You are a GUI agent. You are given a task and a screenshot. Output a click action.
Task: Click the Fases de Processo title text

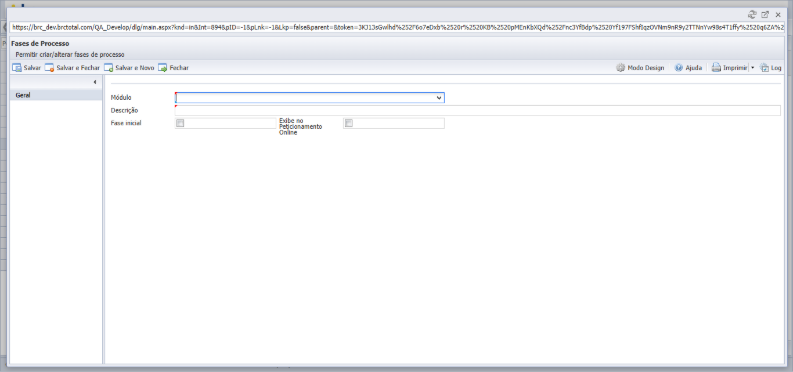pyautogui.click(x=40, y=44)
